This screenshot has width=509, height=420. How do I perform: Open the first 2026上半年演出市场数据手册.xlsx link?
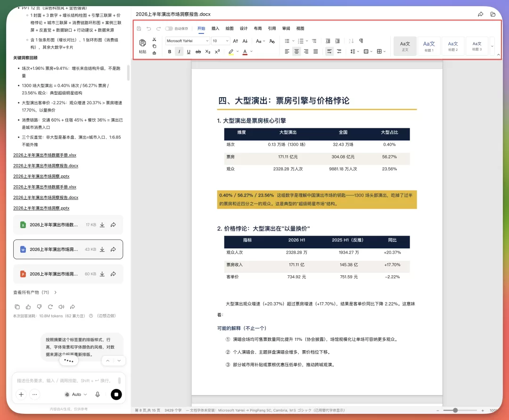click(45, 155)
